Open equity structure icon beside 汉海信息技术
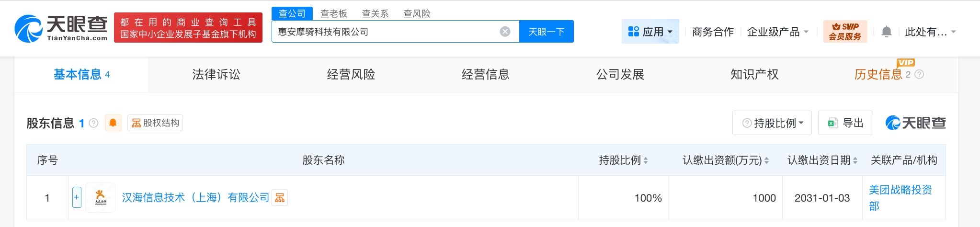This screenshot has height=227, width=980. (280, 198)
